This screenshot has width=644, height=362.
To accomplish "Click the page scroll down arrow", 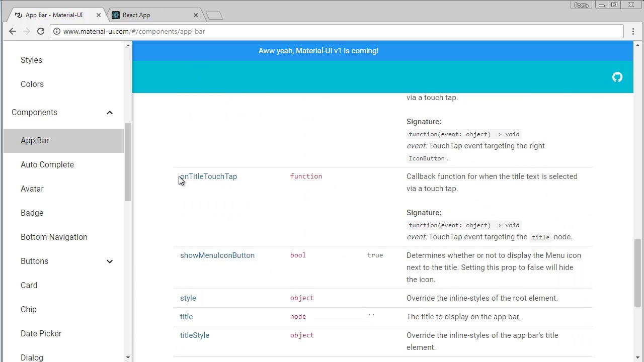I will (638, 357).
